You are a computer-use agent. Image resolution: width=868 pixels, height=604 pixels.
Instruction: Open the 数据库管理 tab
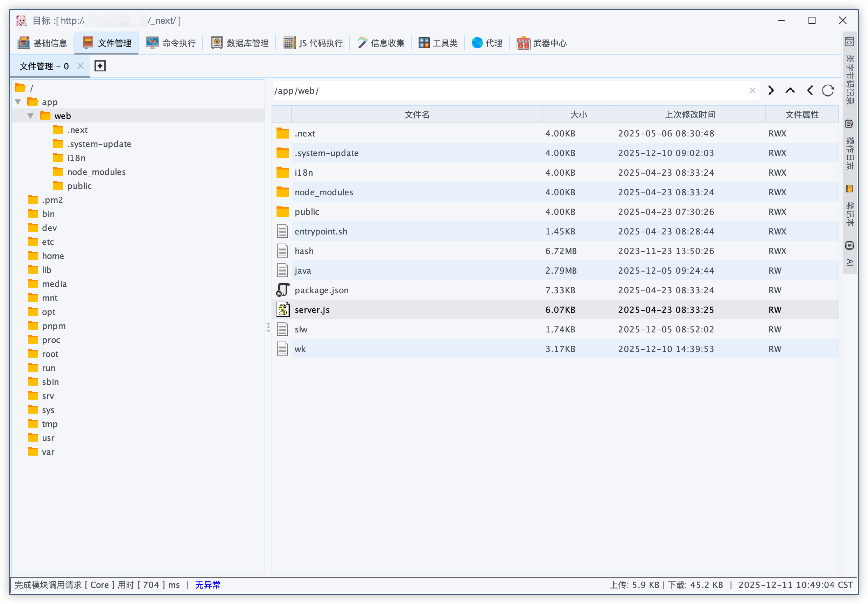(240, 43)
